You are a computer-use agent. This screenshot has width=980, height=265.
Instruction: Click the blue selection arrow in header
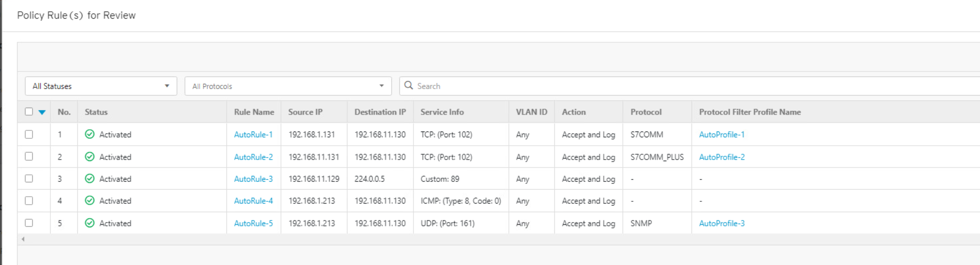click(x=42, y=112)
